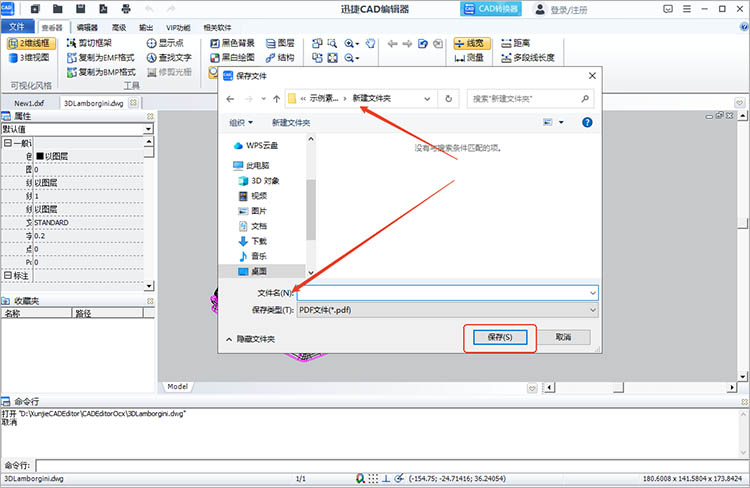The image size is (750, 488).
Task: Select the pan hand tool
Action: 370,44
